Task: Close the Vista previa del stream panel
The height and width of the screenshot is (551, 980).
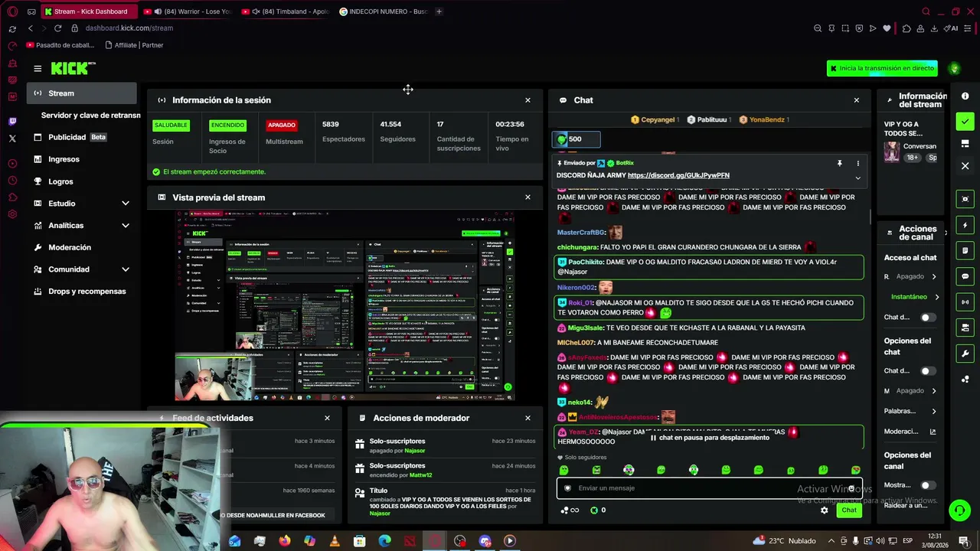Action: (528, 197)
